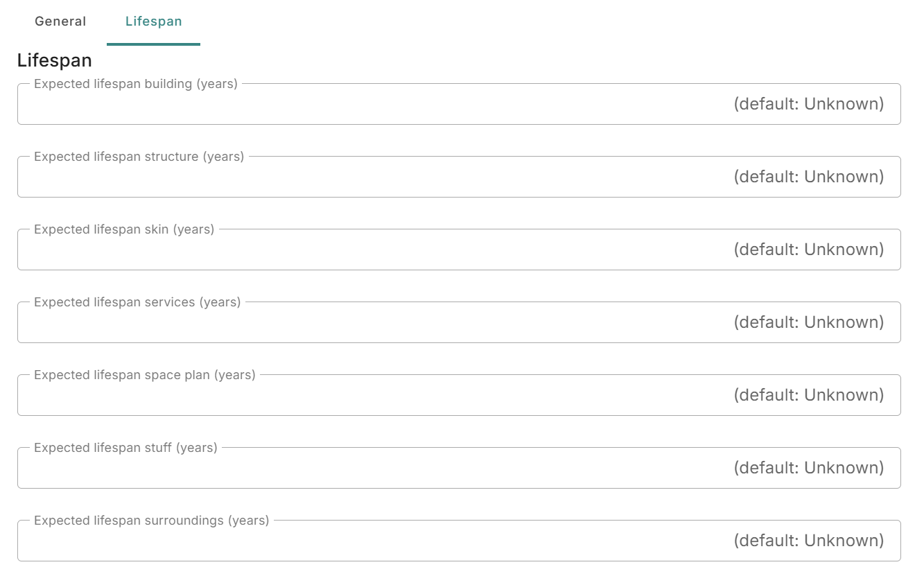Viewport: 924px width, 585px height.
Task: Click the Expected lifespan skin field label
Action: pyautogui.click(x=123, y=229)
